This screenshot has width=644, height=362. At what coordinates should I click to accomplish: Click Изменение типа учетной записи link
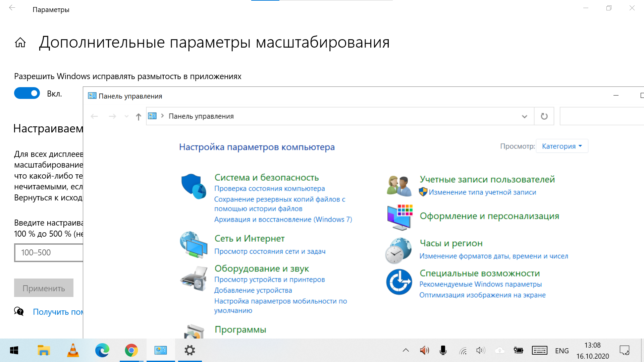point(482,192)
